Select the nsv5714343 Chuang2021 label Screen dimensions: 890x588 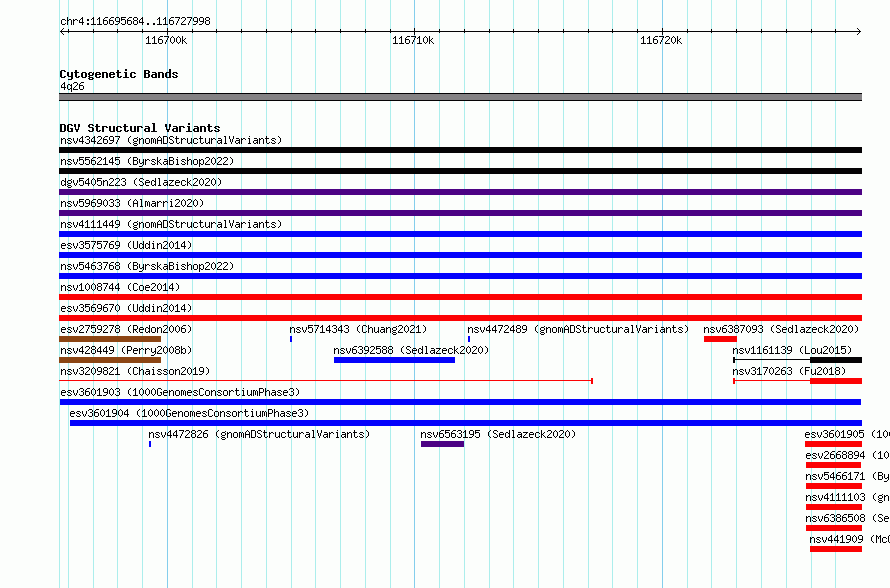(358, 329)
